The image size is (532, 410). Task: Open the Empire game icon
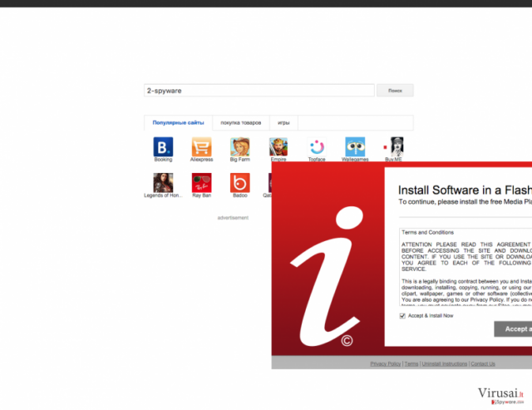[278, 146]
